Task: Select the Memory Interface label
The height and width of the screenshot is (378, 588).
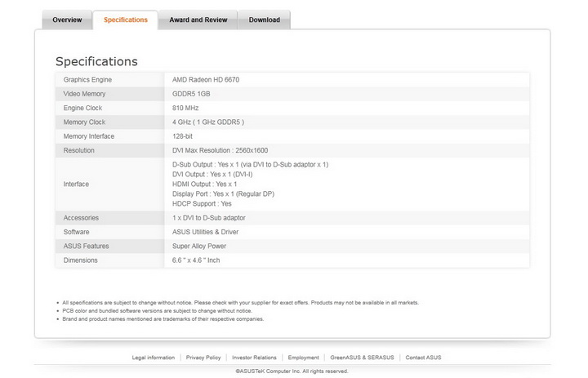Action: click(89, 136)
